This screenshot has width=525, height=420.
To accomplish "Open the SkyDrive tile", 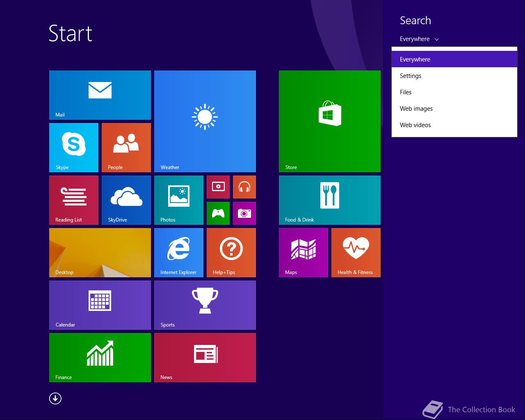I will point(126,200).
